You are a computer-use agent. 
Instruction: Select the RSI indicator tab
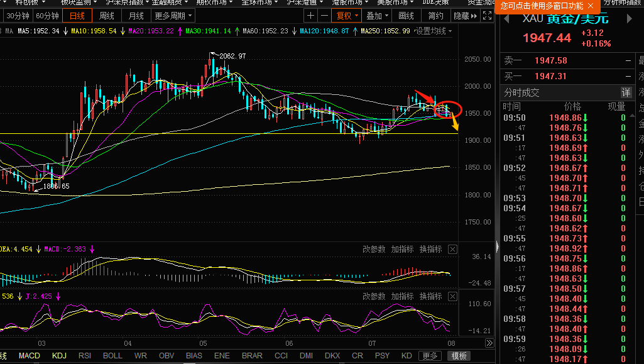click(x=85, y=356)
